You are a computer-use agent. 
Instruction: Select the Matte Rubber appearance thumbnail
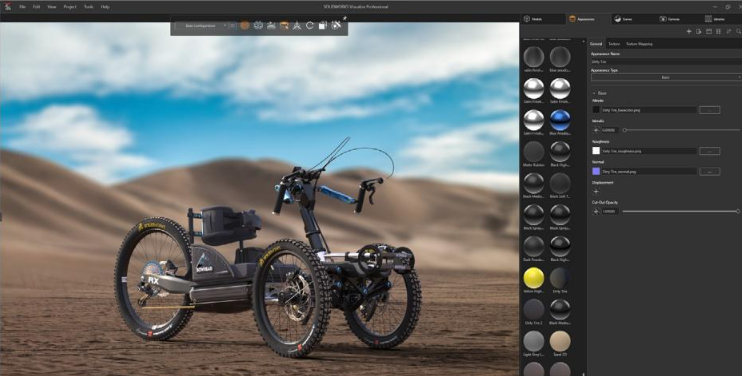pyautogui.click(x=534, y=152)
